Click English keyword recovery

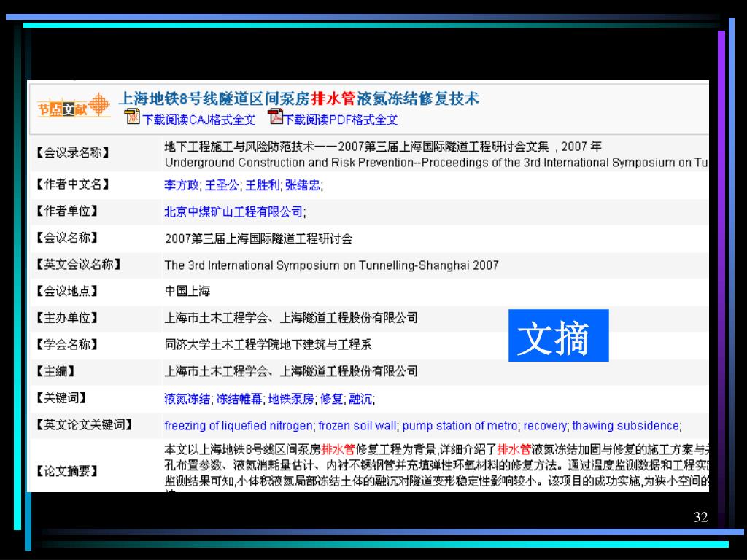point(545,426)
